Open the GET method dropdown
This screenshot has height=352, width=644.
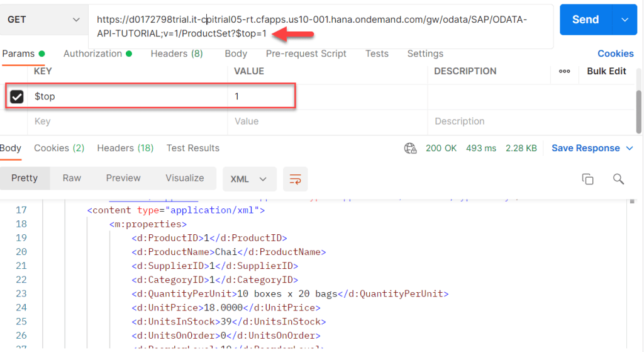coord(43,20)
